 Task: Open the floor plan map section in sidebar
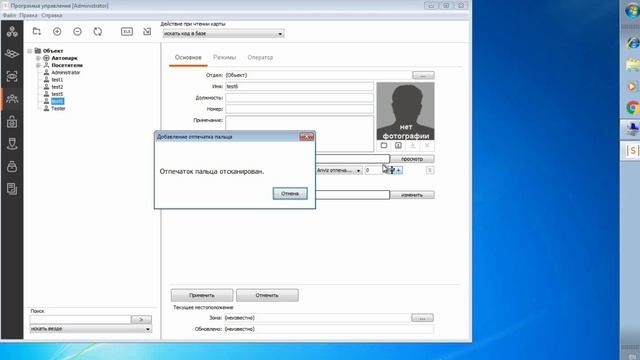click(12, 54)
